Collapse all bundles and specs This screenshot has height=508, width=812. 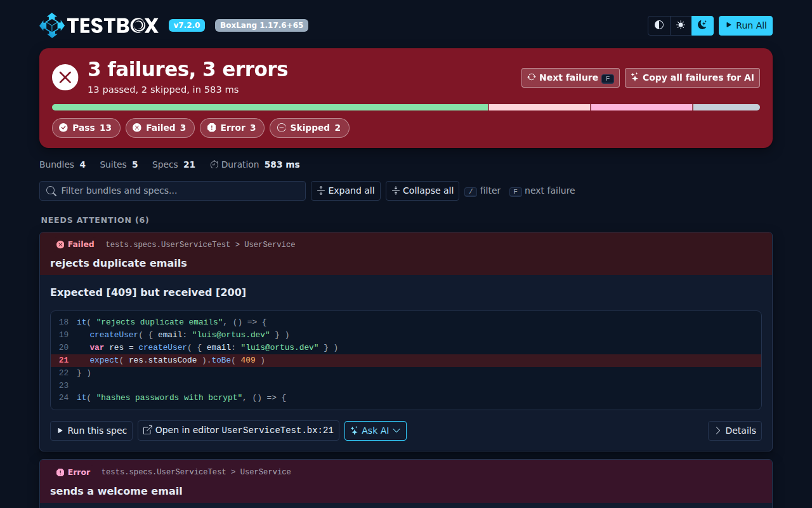pos(422,190)
